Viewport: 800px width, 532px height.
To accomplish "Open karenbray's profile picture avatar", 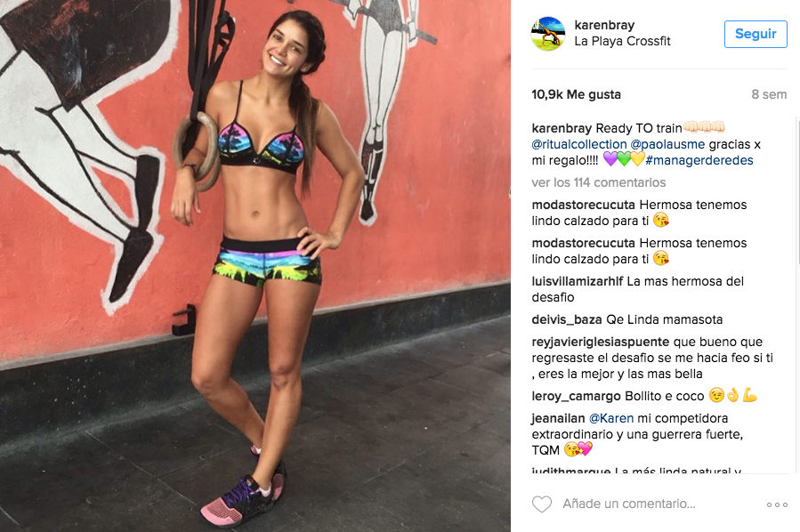I will point(548,34).
